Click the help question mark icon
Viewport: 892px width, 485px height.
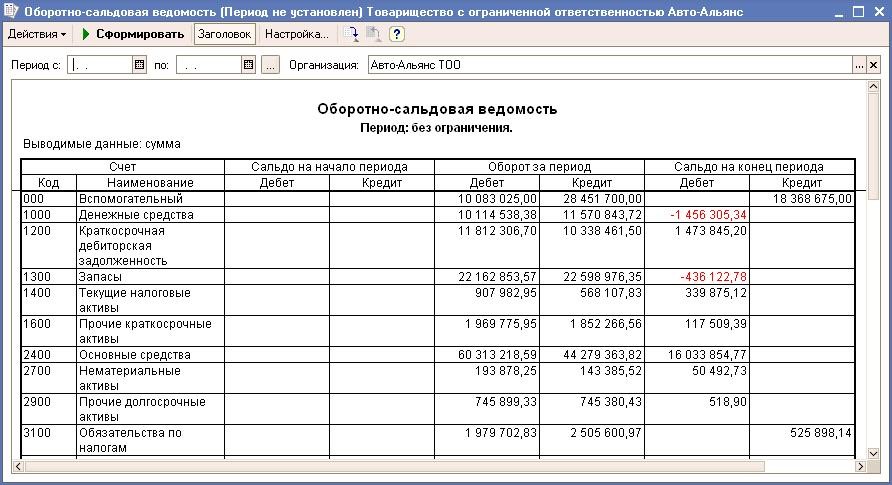tap(397, 34)
